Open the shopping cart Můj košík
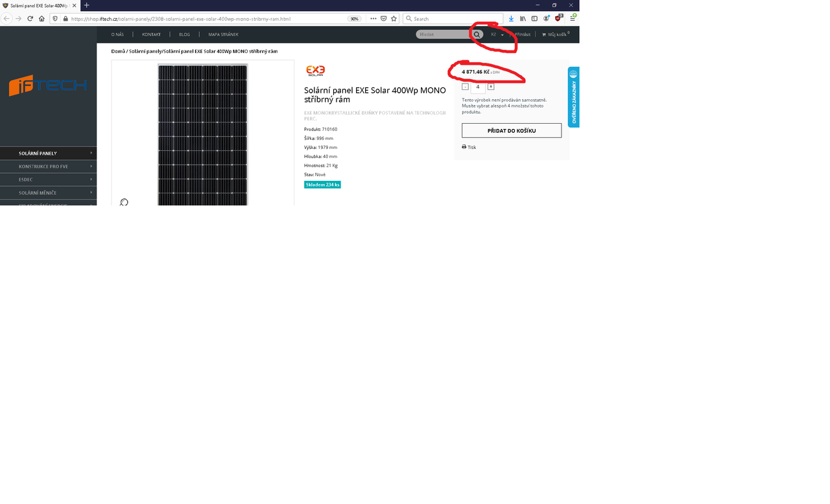Screen dimensions: 830x504 pos(556,34)
